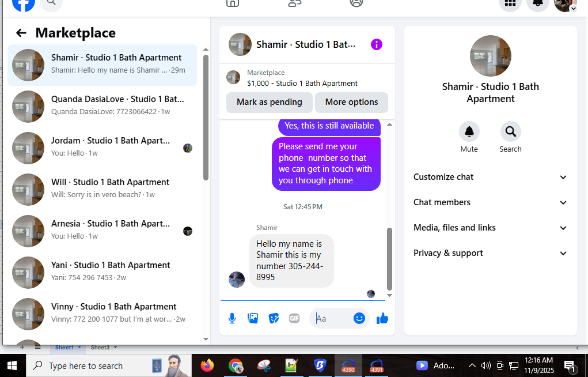This screenshot has width=588, height=377.
Task: Show hidden system tray icons chevron
Action: 472,365
